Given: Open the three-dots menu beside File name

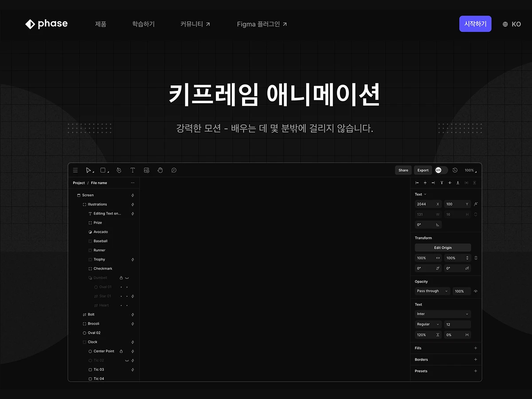Looking at the screenshot, I should (133, 183).
